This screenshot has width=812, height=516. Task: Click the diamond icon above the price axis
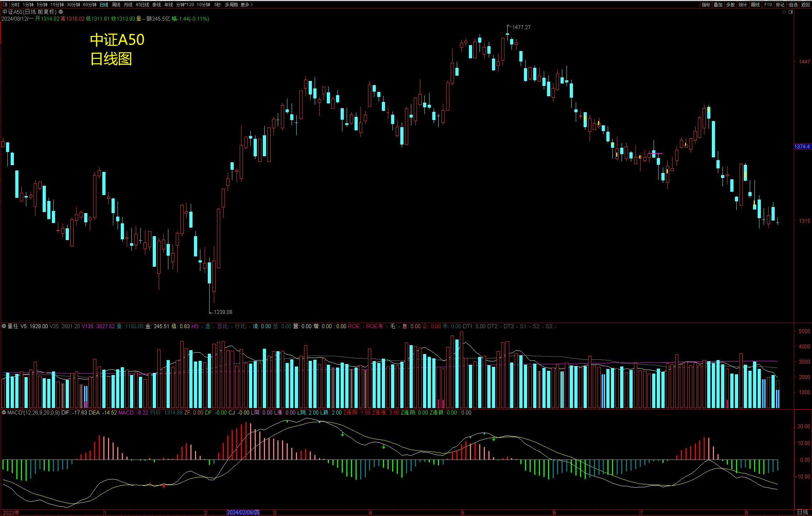click(x=784, y=12)
